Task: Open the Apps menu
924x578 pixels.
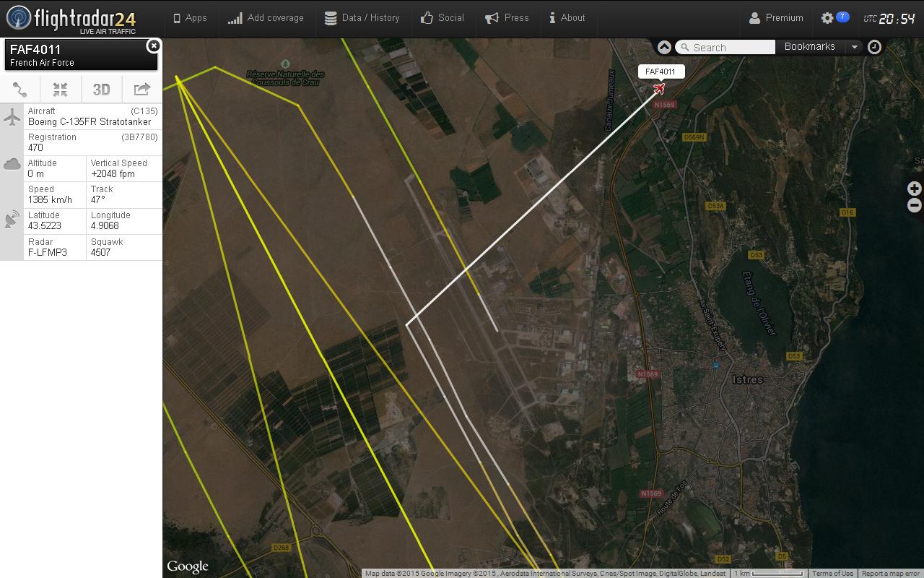Action: pyautogui.click(x=190, y=18)
